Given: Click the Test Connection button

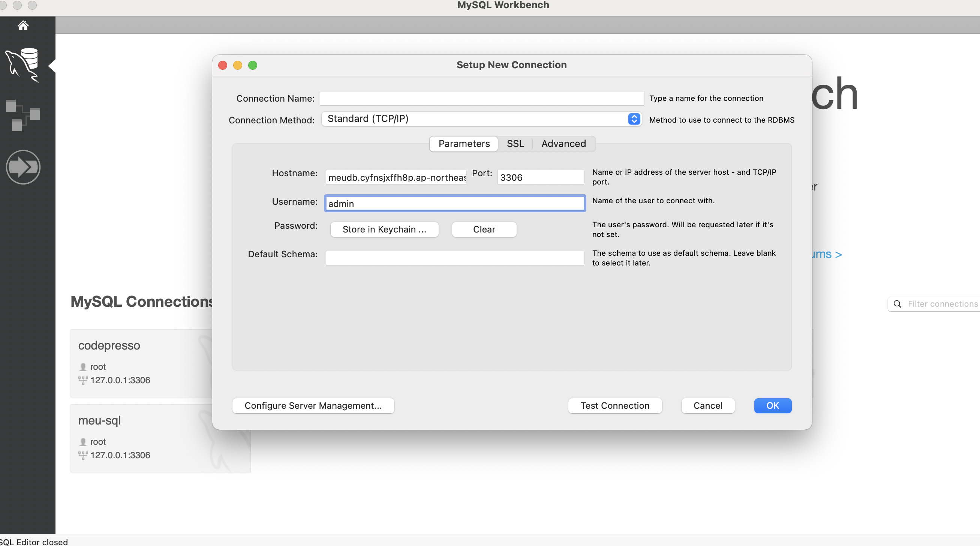Looking at the screenshot, I should (614, 406).
